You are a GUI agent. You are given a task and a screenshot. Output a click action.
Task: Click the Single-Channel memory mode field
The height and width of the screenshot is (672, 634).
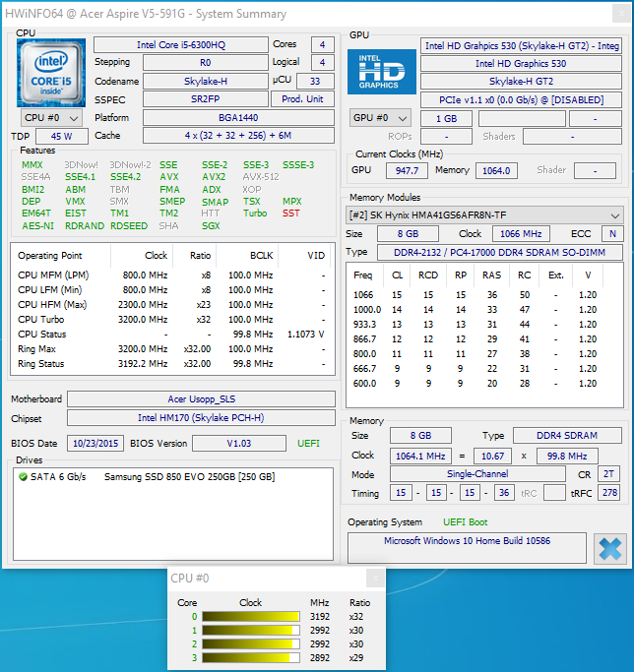[x=477, y=474]
